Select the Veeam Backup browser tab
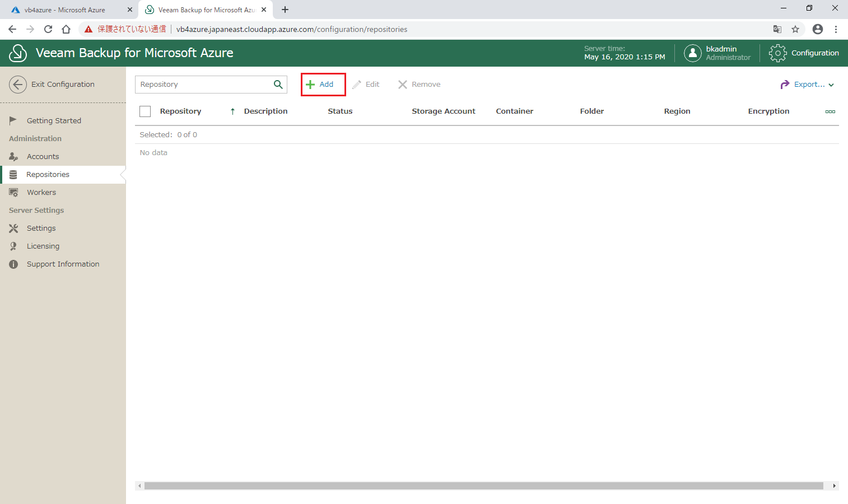Screen dimensions: 848x504 point(207,10)
